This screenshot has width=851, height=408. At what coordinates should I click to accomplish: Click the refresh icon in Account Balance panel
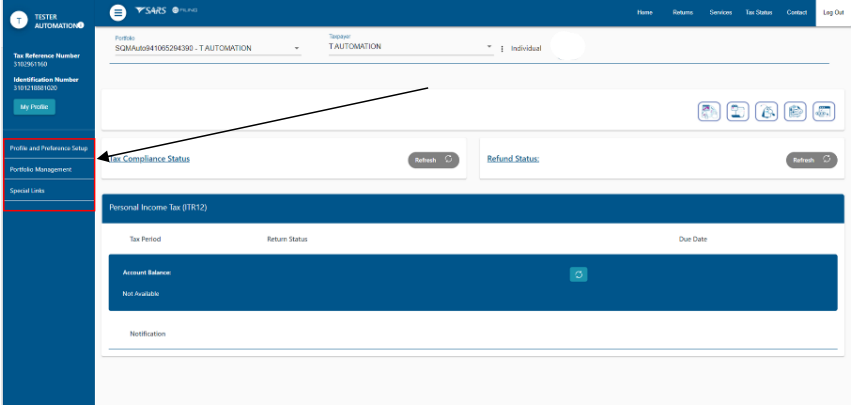[578, 274]
